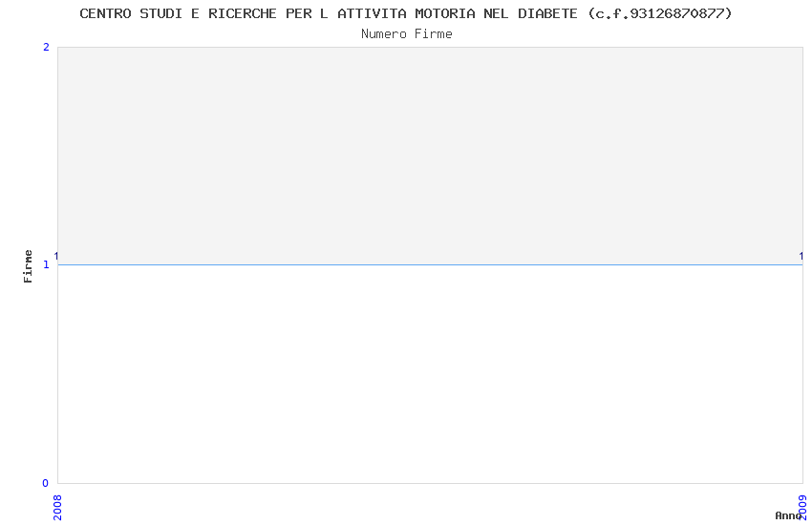
Task: Select the Numero Firme subtitle
Action: (407, 34)
